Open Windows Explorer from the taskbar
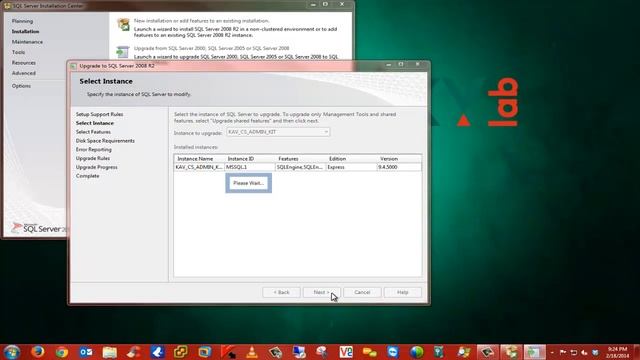 point(109,352)
